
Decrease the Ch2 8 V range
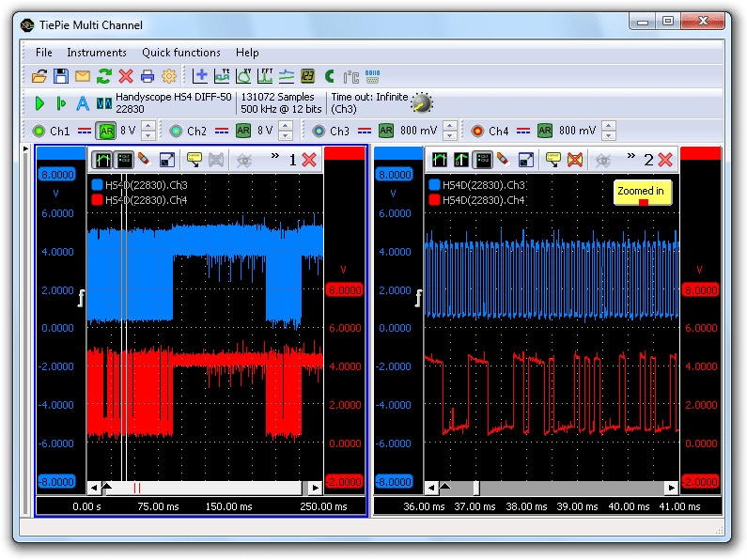[286, 135]
